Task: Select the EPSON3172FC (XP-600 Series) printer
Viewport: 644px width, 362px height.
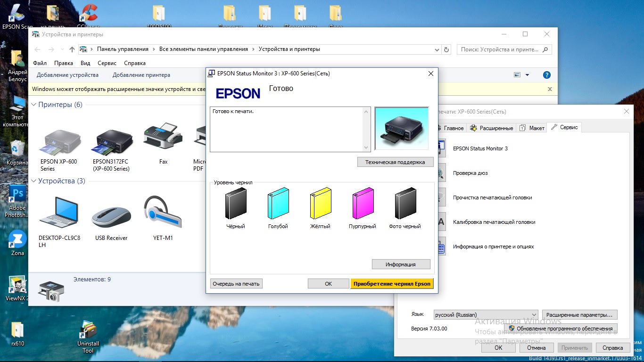Action: coord(112,142)
